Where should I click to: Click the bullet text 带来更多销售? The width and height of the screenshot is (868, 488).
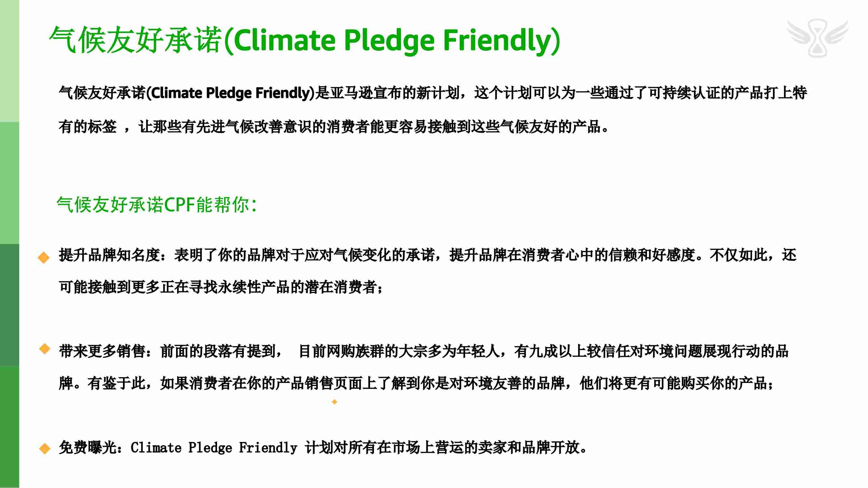tap(102, 351)
